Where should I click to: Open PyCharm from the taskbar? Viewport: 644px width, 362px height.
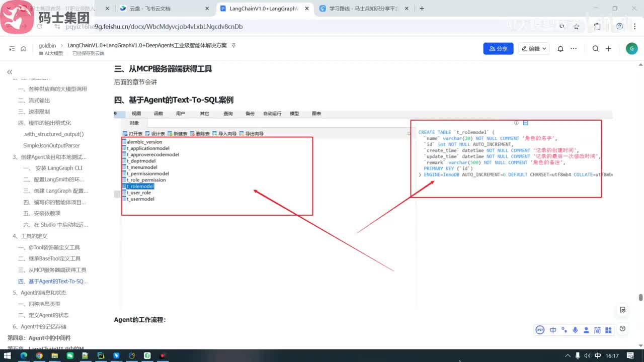click(x=101, y=355)
